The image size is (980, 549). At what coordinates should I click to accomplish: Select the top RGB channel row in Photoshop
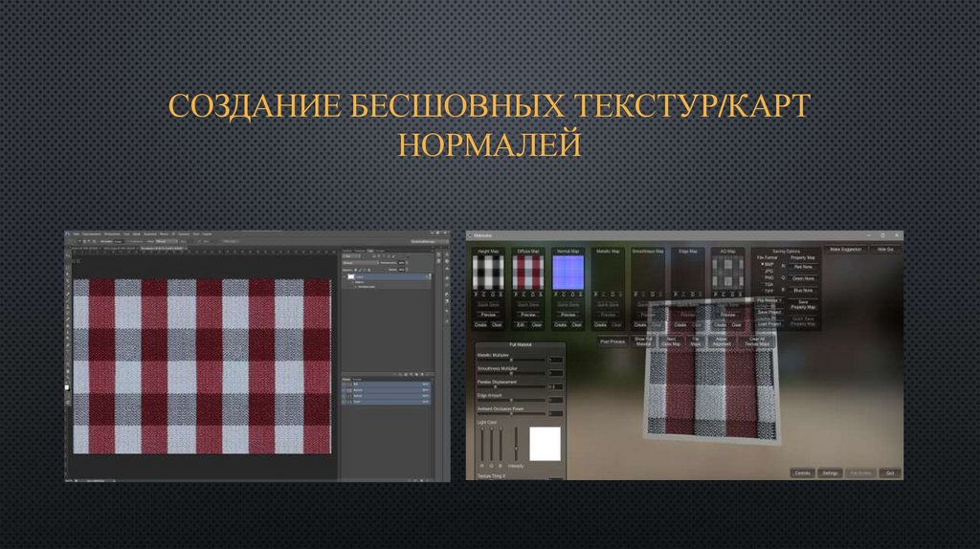coord(386,384)
